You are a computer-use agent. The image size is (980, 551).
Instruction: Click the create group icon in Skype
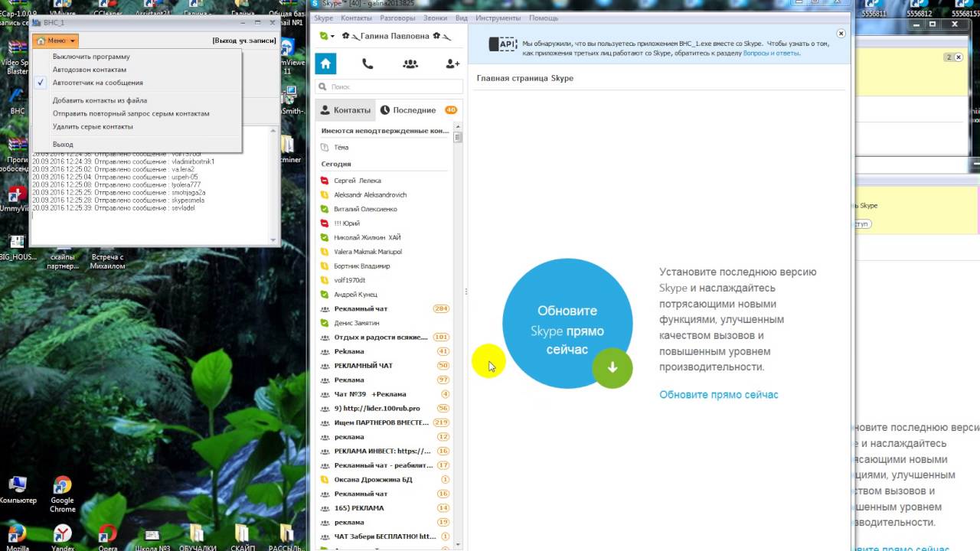tap(410, 64)
